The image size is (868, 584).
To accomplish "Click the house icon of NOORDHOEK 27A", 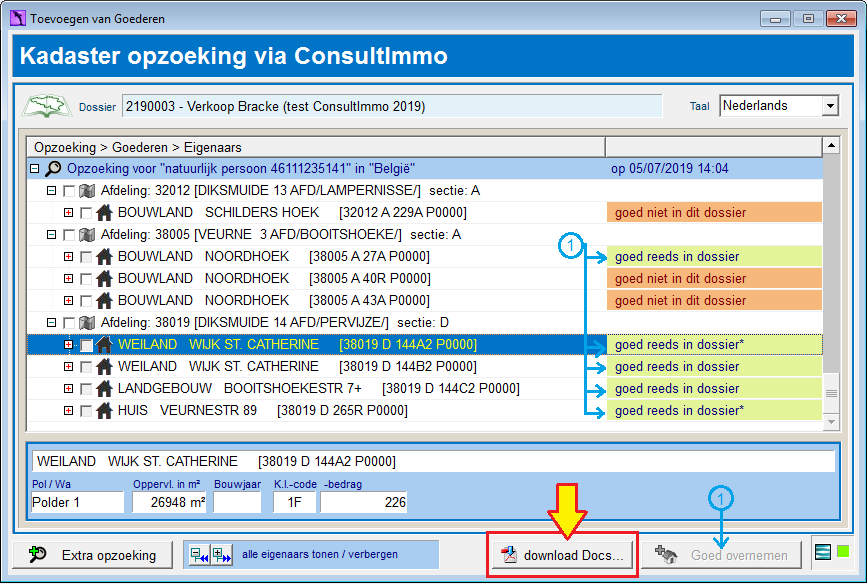I will pos(104,257).
